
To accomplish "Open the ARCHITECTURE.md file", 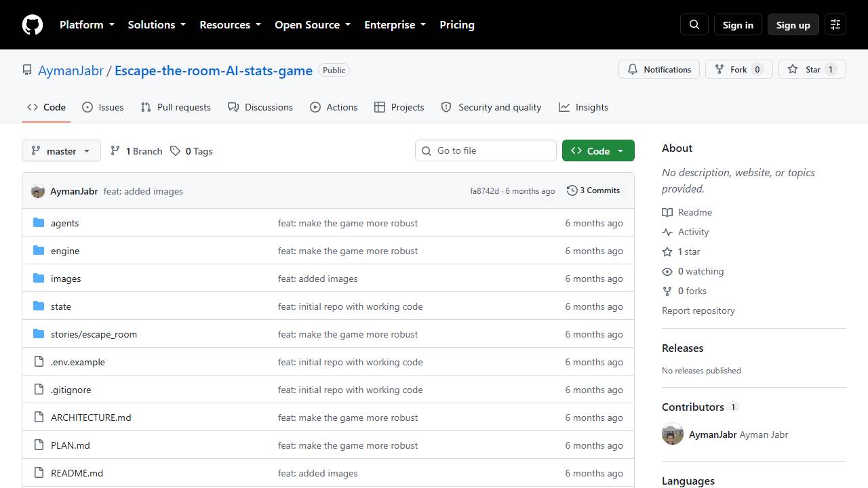I will tap(91, 418).
